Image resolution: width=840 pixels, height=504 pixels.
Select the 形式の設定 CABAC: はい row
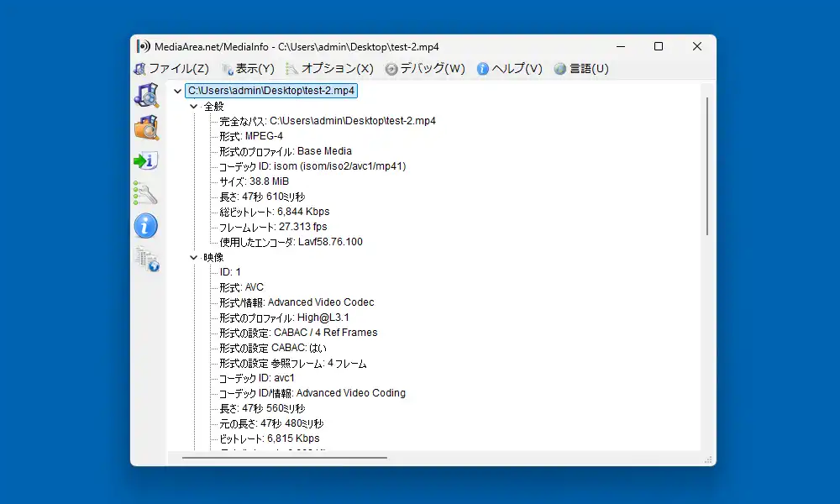[x=272, y=348]
